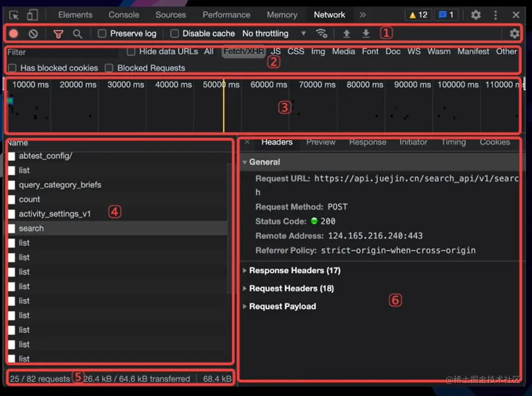Select the activity_settings_v1 request
Image resolution: width=532 pixels, height=396 pixels.
117,214
